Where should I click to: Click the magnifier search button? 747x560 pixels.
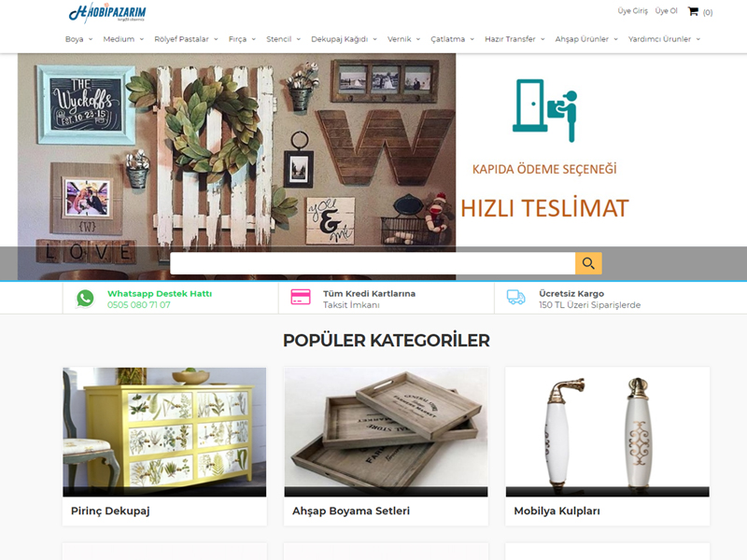588,263
